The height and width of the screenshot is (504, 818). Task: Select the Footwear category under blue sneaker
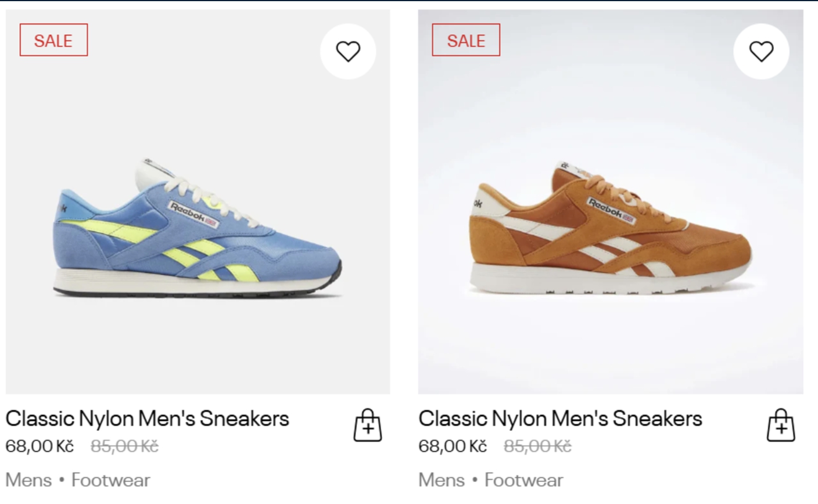(x=110, y=480)
